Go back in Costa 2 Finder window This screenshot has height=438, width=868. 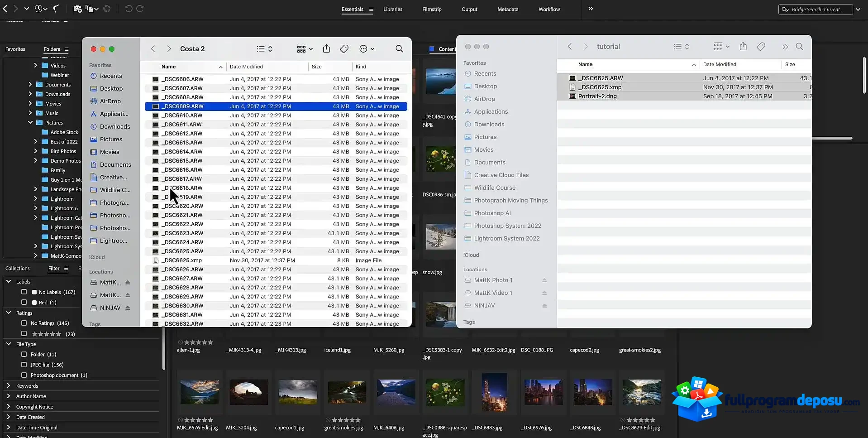point(153,48)
